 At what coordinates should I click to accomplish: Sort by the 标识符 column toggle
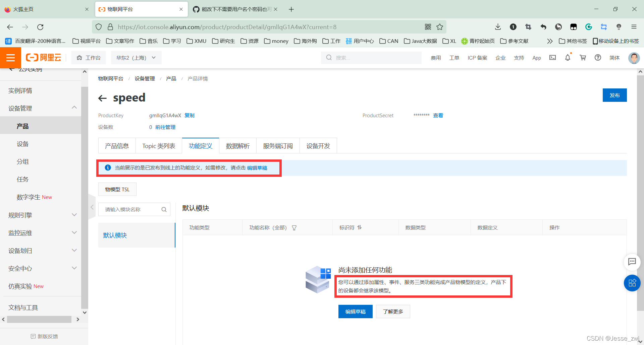tap(359, 227)
